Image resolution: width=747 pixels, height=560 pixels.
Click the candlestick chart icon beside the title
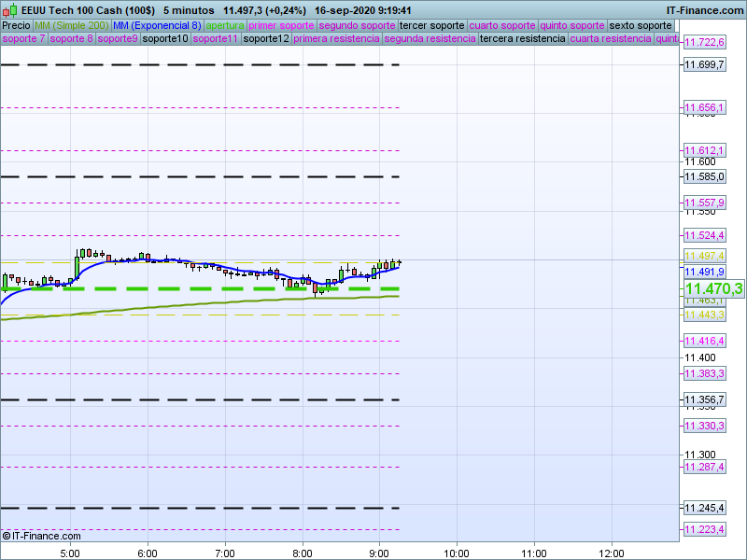pos(10,9)
